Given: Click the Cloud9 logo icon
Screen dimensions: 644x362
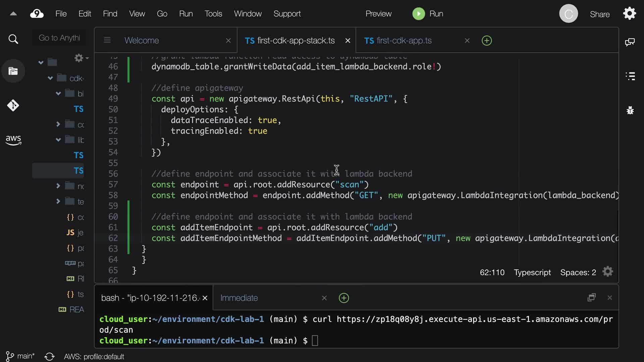Looking at the screenshot, I should (37, 14).
